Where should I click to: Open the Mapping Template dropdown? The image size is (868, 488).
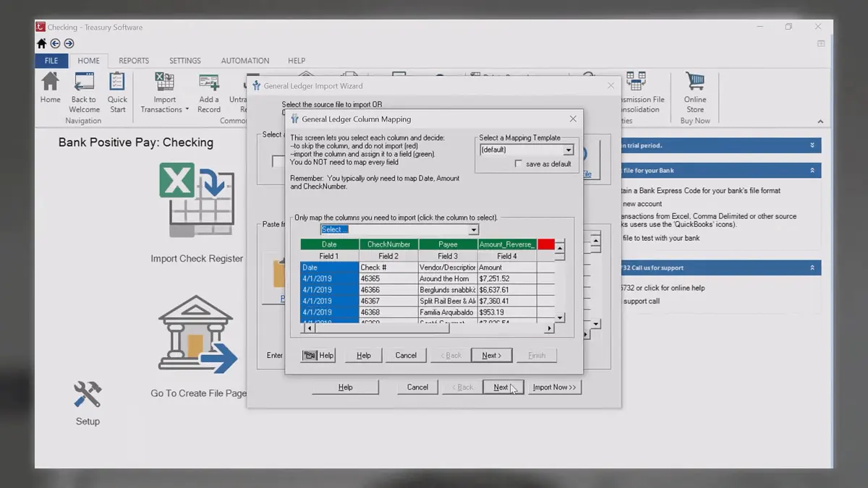[569, 150]
